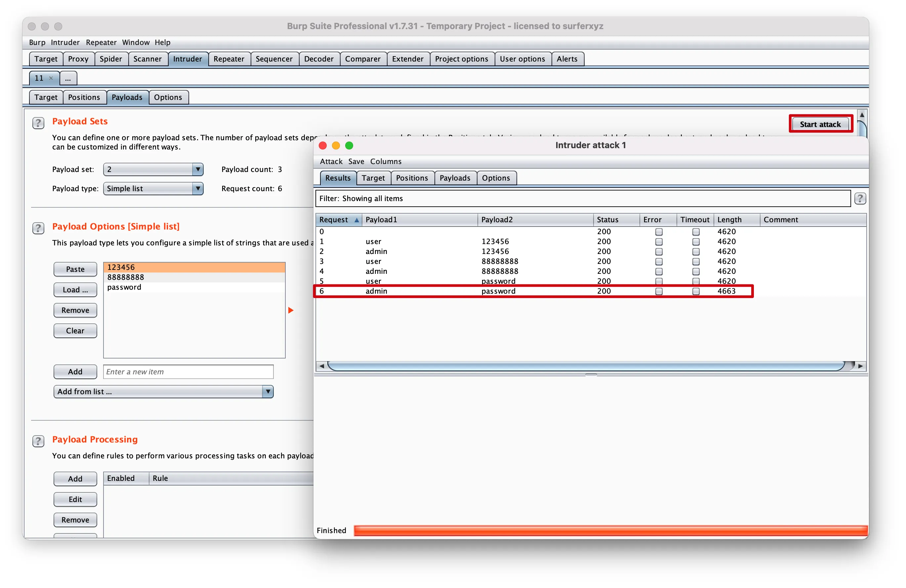
Task: Select 'password' in the payload options list
Action: click(x=194, y=287)
